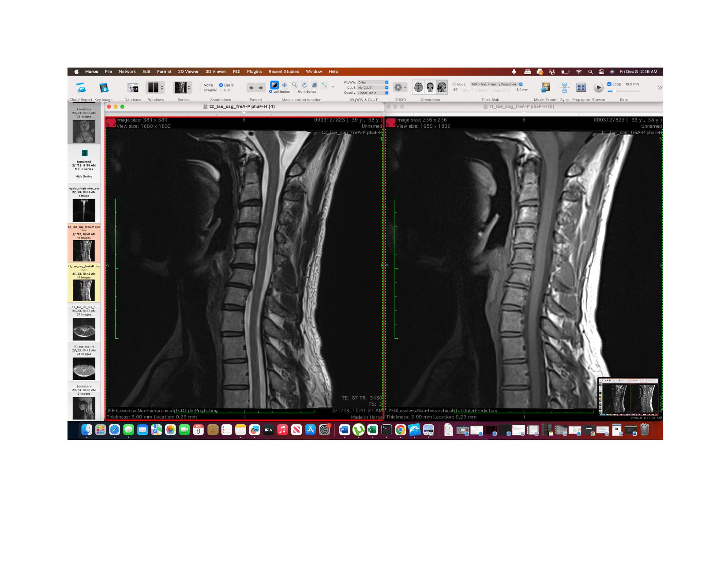This screenshot has height=563, width=728.
Task: Select the zoom magnifier tool
Action: tap(294, 85)
